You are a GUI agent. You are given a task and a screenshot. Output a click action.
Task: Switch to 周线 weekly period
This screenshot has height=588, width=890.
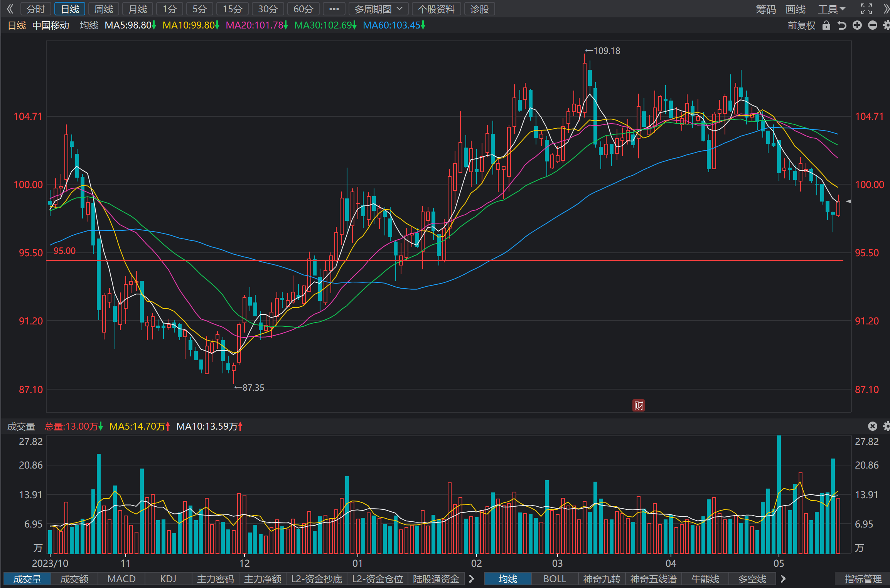point(104,9)
